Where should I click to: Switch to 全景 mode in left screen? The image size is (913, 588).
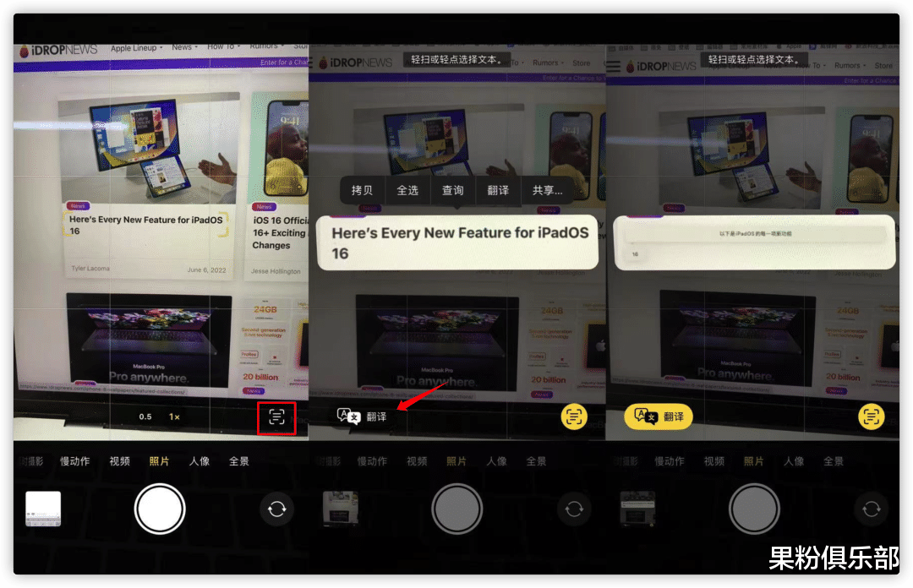pos(238,461)
